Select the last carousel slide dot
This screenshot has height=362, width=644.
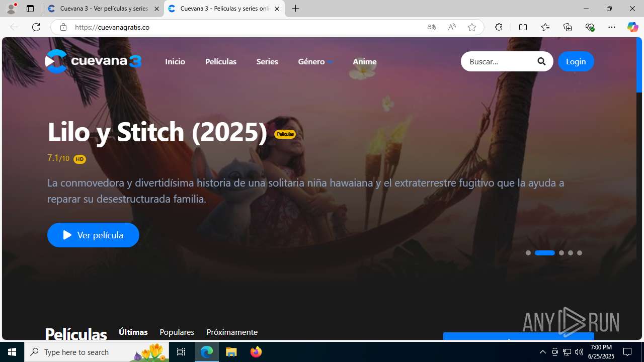pos(580,253)
